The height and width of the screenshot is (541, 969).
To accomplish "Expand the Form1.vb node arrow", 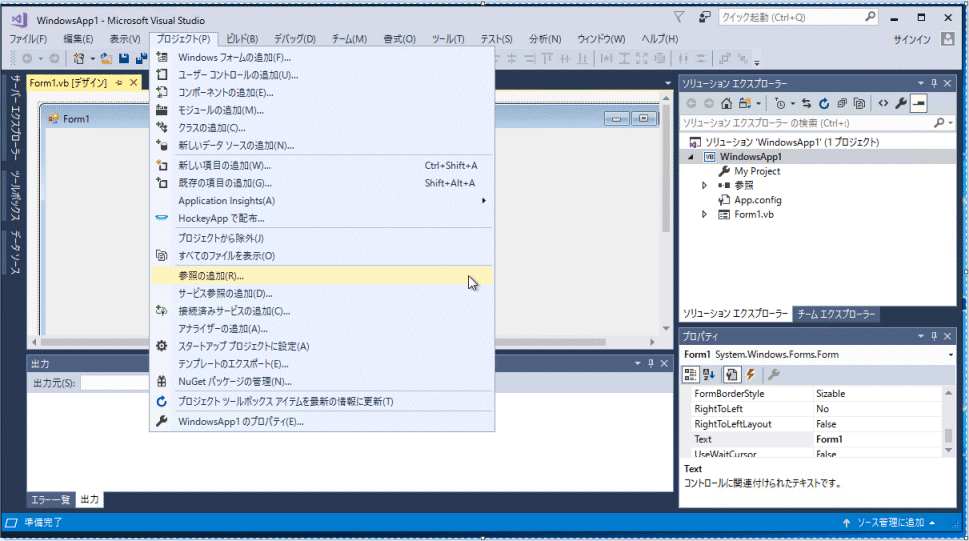I will (x=704, y=215).
